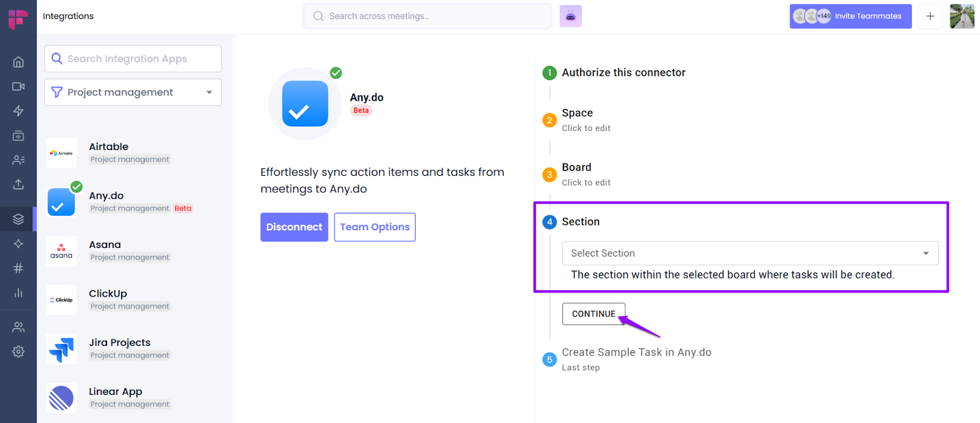Click the purple bot icon near search
The height and width of the screenshot is (423, 980).
[x=570, y=17]
